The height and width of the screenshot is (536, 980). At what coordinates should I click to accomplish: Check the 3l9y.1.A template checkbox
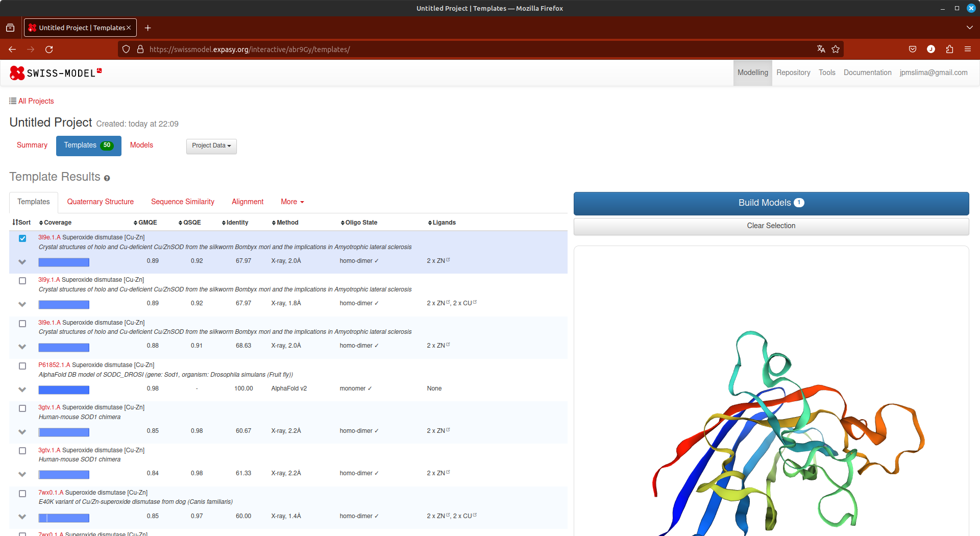[x=22, y=281]
